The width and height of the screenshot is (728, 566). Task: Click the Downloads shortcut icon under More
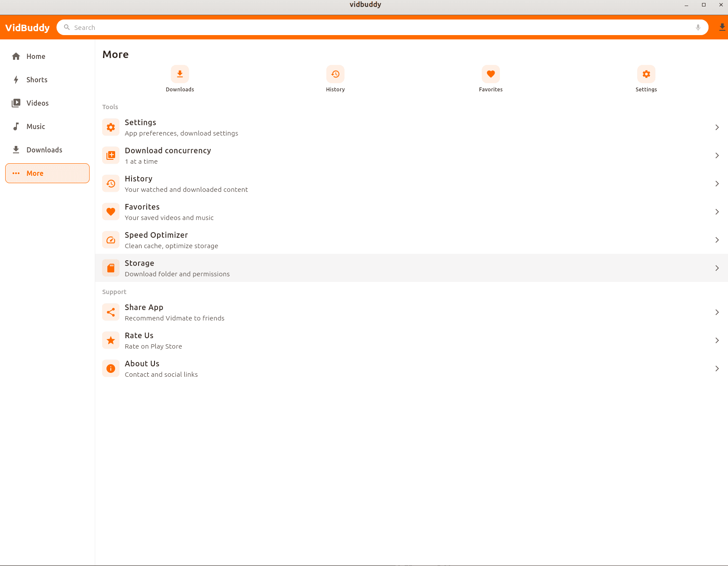pos(180,74)
